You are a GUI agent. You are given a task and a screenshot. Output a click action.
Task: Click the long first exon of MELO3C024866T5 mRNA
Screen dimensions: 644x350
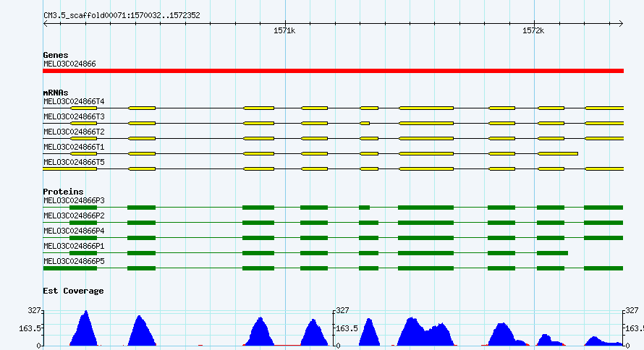tap(69, 168)
